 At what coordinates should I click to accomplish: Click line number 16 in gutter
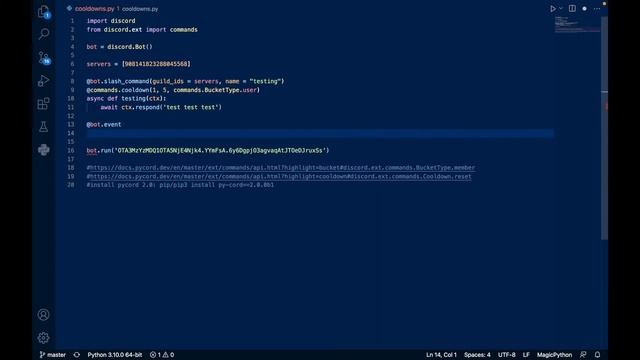tap(71, 151)
